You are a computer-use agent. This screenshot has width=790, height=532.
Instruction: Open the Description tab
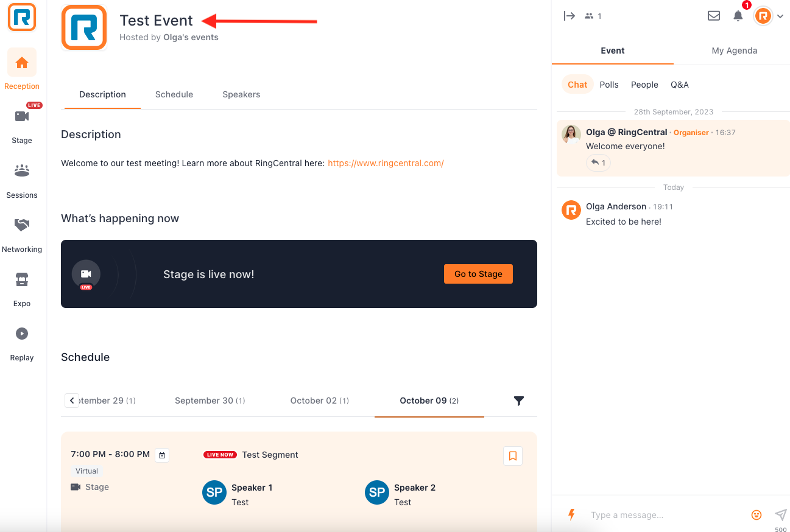[x=102, y=94]
